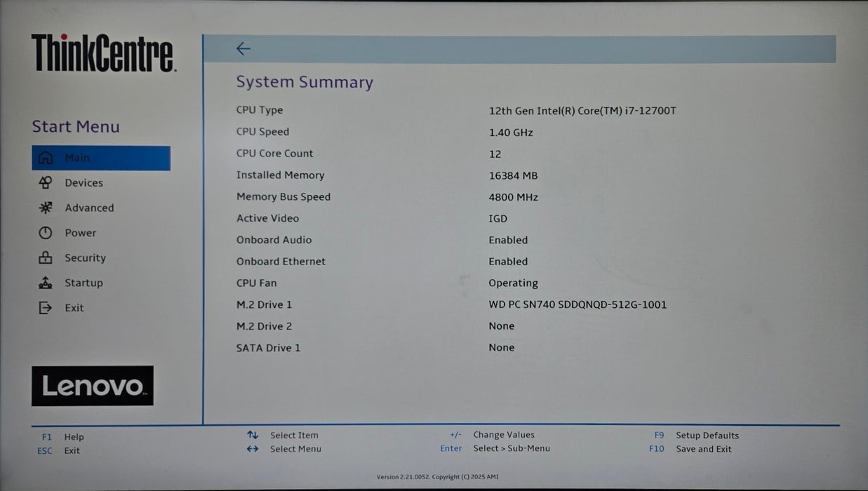
Task: Select the core count value 12
Action: coord(495,154)
